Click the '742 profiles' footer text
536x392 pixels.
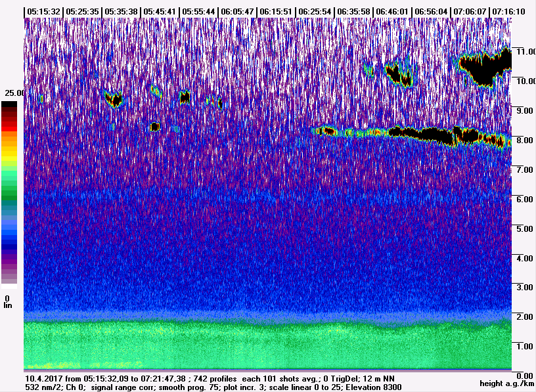coord(215,379)
